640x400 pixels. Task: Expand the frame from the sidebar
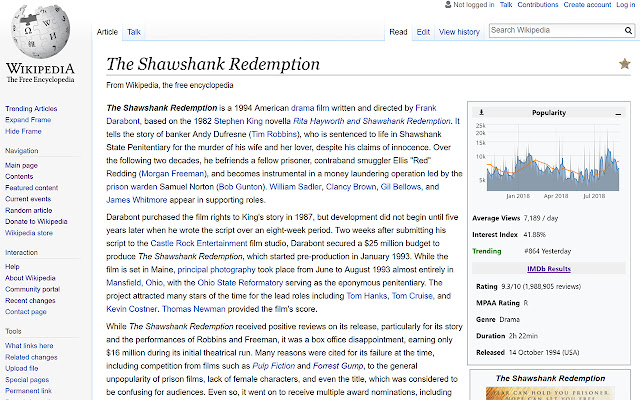27,119
